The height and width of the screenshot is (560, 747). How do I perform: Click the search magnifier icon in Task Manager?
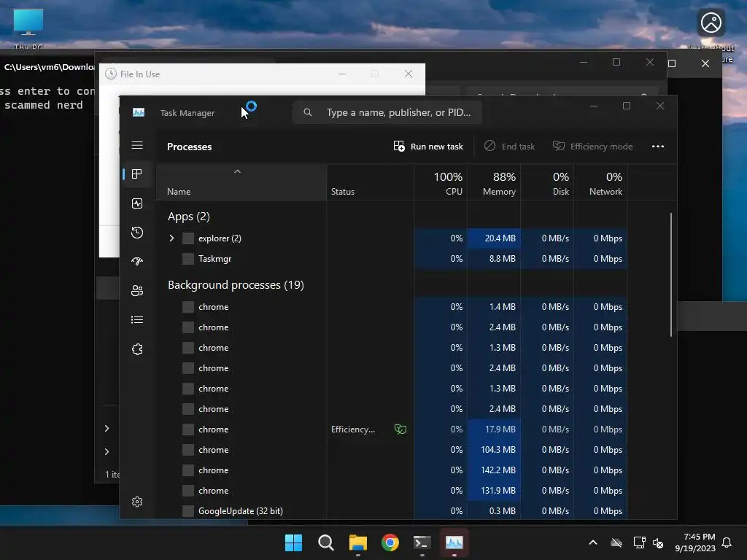pos(308,112)
